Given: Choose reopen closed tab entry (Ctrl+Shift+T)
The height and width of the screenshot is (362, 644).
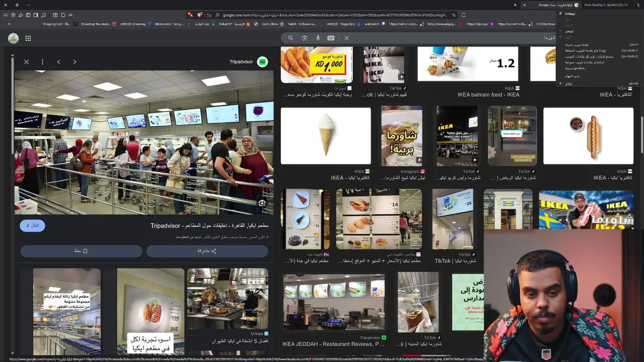Looking at the screenshot, I should [599, 51].
